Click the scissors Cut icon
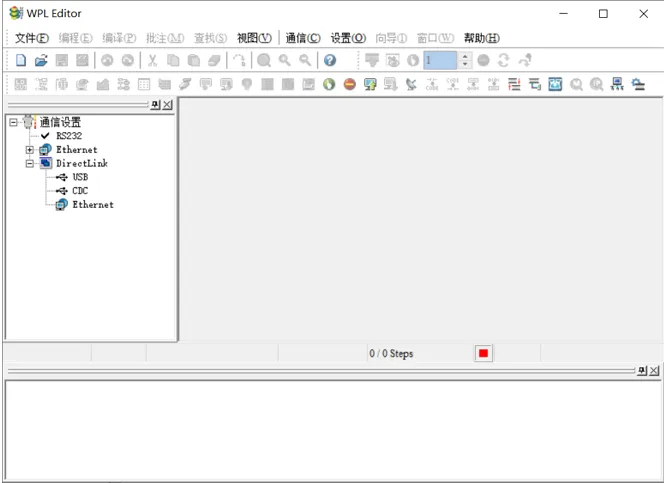 (x=152, y=61)
